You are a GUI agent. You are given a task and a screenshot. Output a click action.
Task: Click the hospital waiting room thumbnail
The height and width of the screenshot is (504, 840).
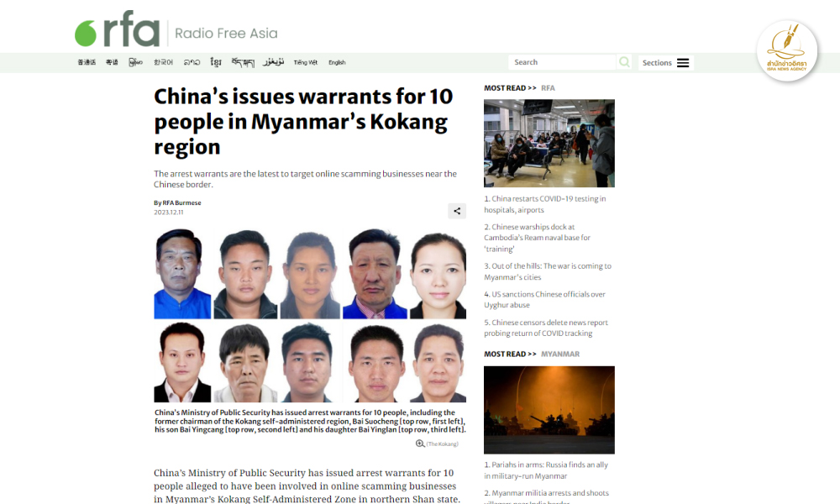point(549,143)
